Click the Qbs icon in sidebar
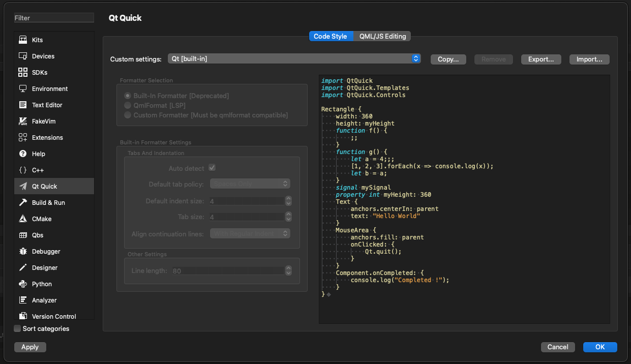This screenshot has width=631, height=364. 23,235
